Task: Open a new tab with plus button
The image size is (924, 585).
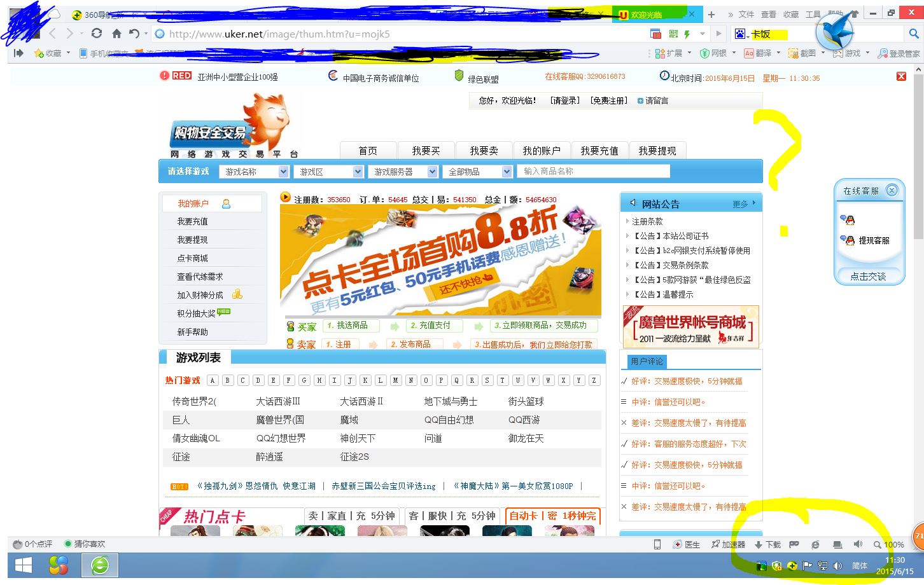Action: coord(711,14)
